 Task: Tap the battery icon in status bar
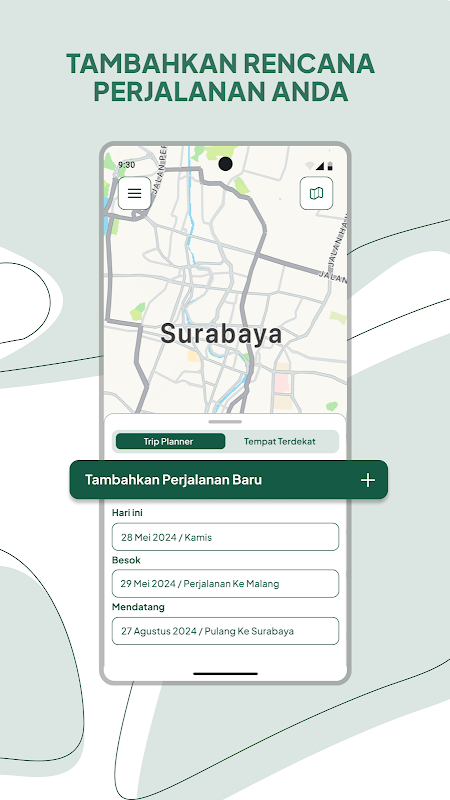(x=330, y=165)
